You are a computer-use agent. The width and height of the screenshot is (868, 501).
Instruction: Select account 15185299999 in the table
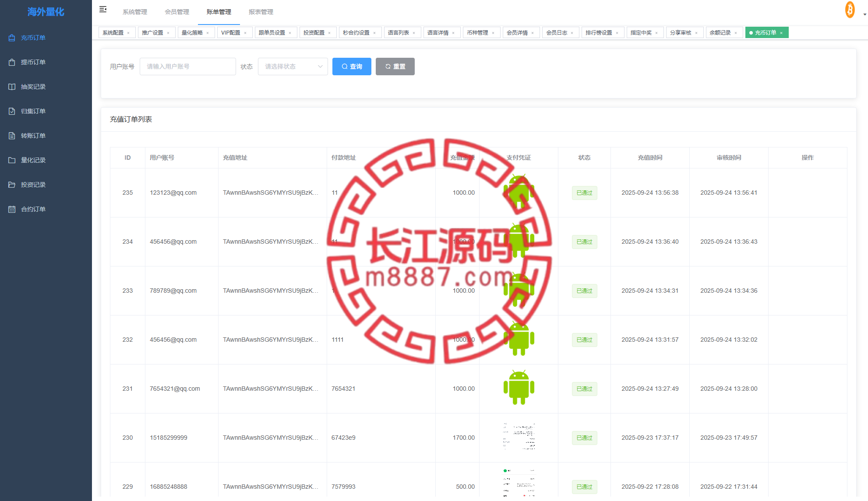(169, 438)
